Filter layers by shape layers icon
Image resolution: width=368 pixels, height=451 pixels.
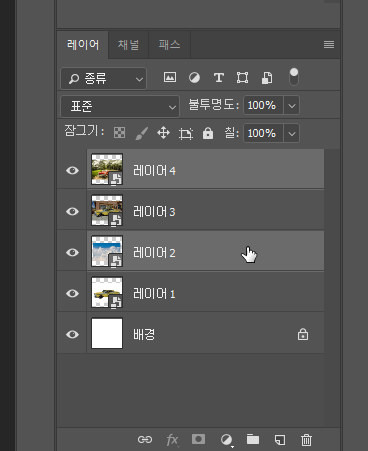(x=242, y=78)
